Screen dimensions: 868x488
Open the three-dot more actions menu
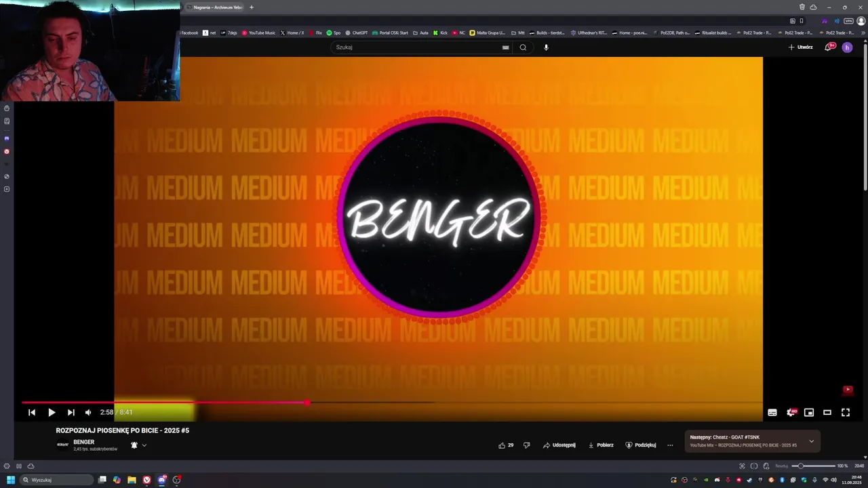pos(670,445)
